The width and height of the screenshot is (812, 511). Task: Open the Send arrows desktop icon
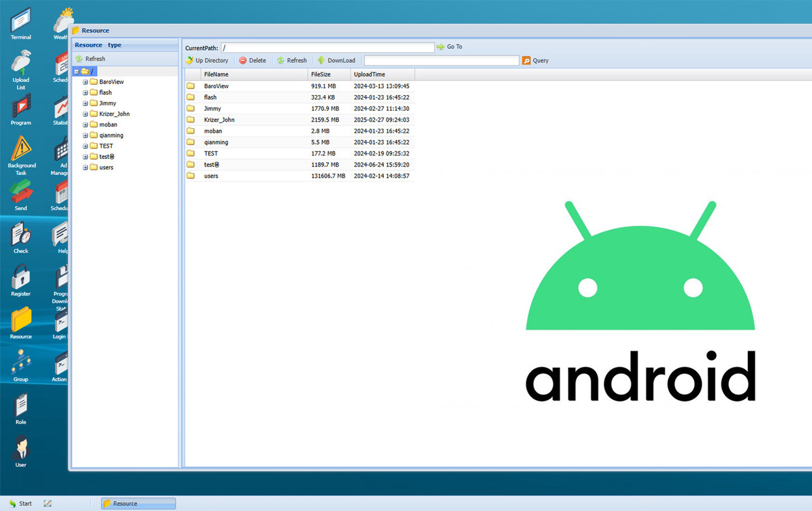pyautogui.click(x=21, y=195)
